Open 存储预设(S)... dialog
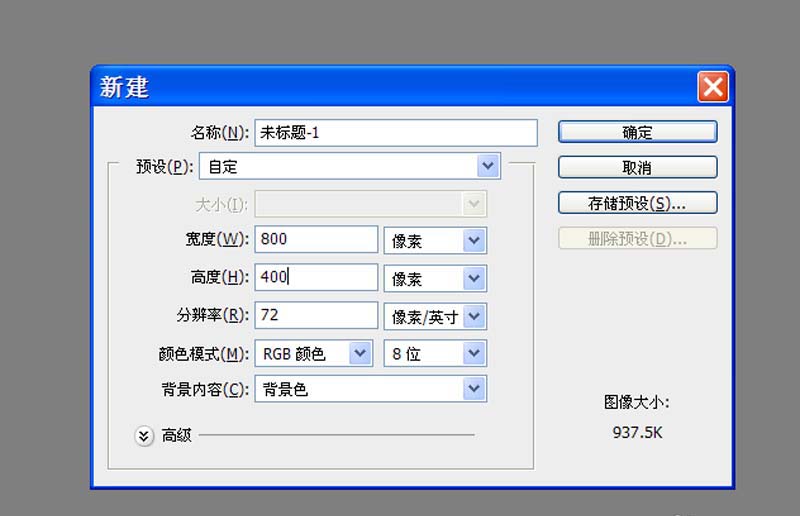Image resolution: width=800 pixels, height=516 pixels. 637,203
